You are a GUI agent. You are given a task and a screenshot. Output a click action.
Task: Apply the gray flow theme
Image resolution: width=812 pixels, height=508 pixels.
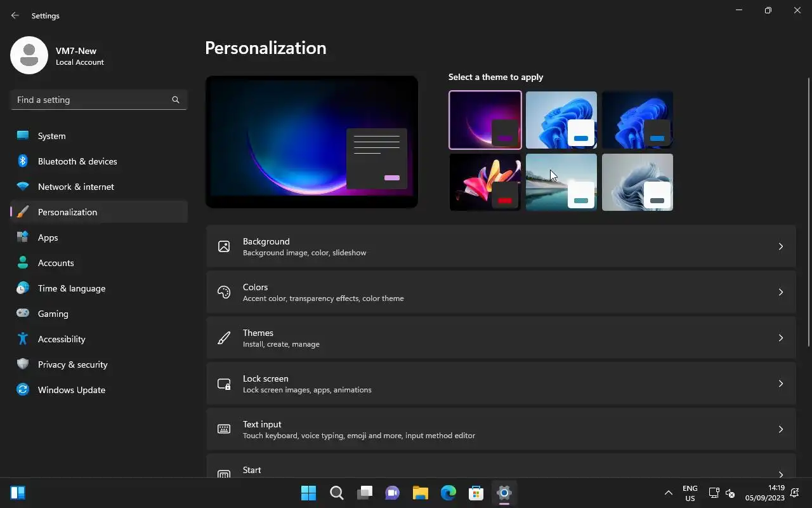[x=638, y=182]
